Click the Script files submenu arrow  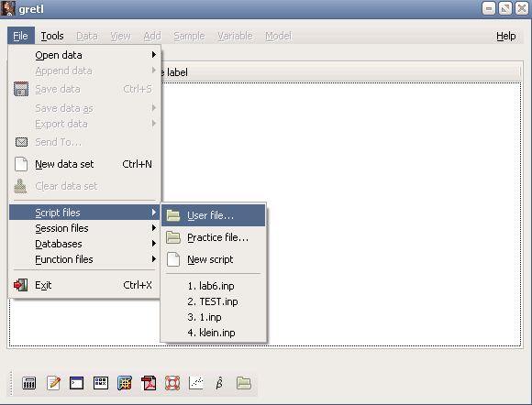coord(154,213)
